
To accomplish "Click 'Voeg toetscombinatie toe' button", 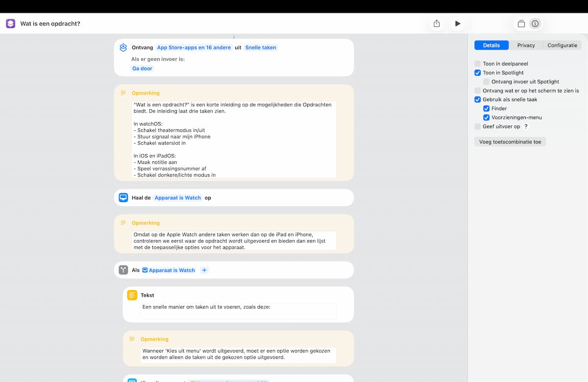I will (510, 142).
